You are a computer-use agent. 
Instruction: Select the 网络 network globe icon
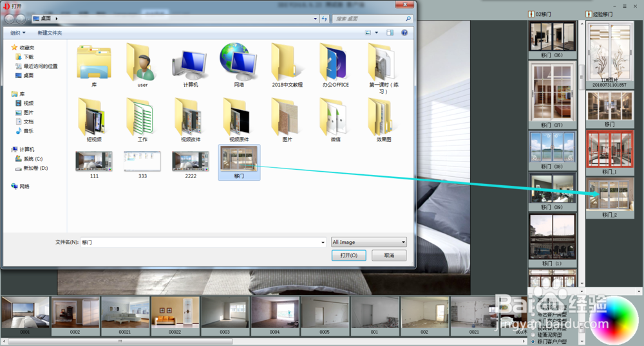point(239,62)
